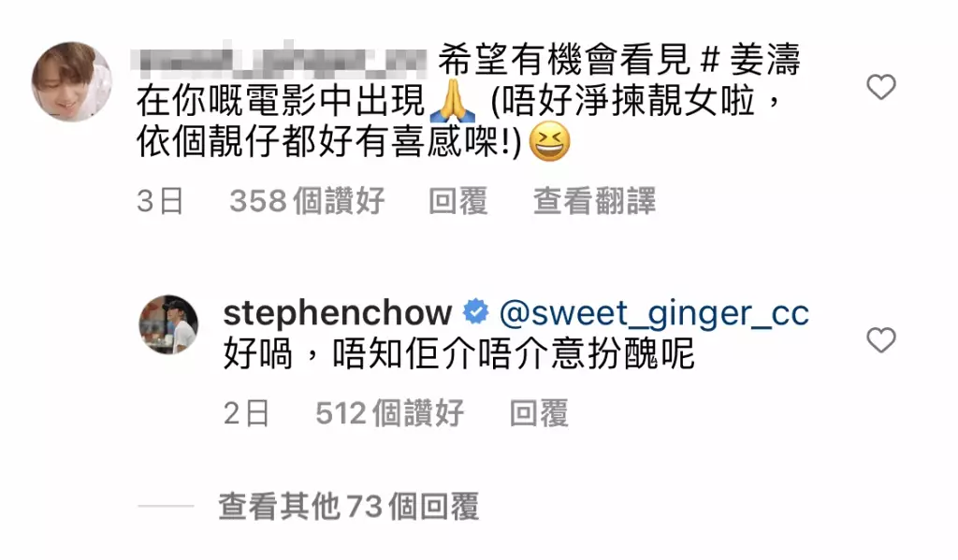The width and height of the screenshot is (958, 560).
Task: Like the first comment with the heart icon
Action: pyautogui.click(x=881, y=87)
